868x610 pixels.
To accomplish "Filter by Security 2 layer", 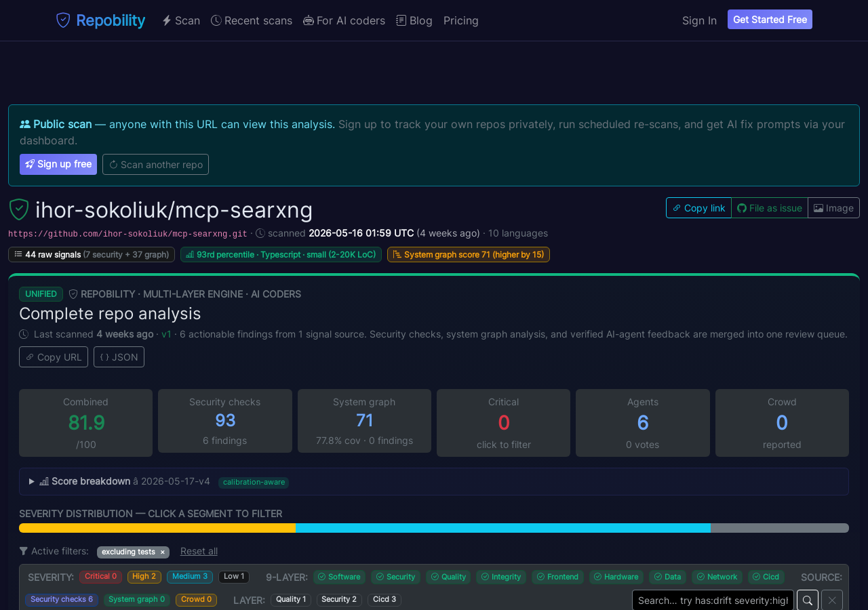I will 339,600.
